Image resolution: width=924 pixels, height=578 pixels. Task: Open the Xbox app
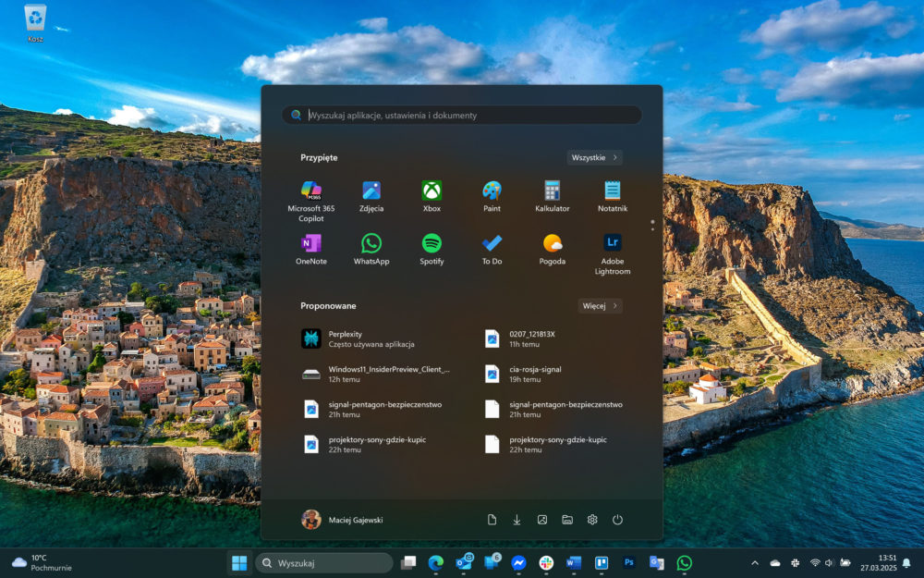(x=432, y=196)
